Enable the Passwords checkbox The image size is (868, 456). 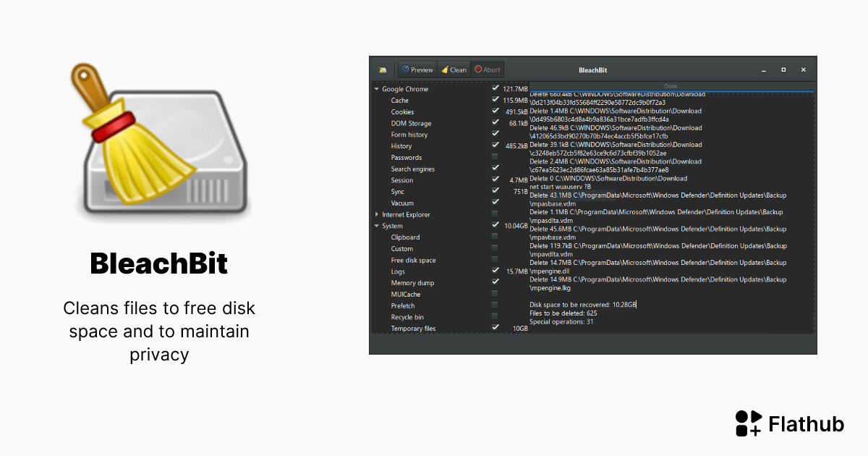pyautogui.click(x=495, y=157)
